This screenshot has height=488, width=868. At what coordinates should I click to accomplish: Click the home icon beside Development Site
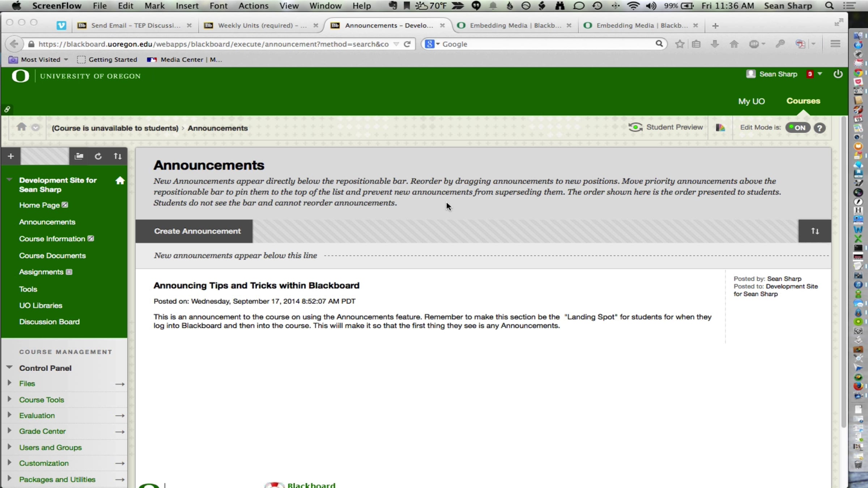(x=120, y=180)
